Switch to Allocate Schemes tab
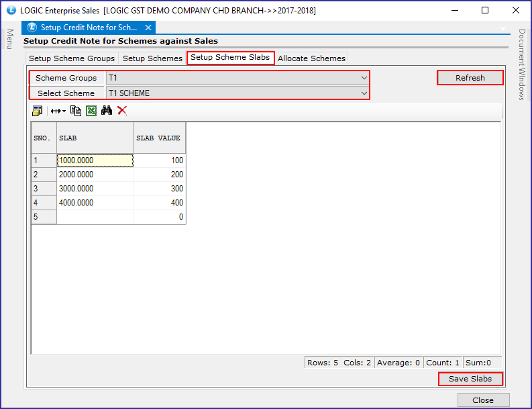This screenshot has height=409, width=532. click(x=311, y=58)
